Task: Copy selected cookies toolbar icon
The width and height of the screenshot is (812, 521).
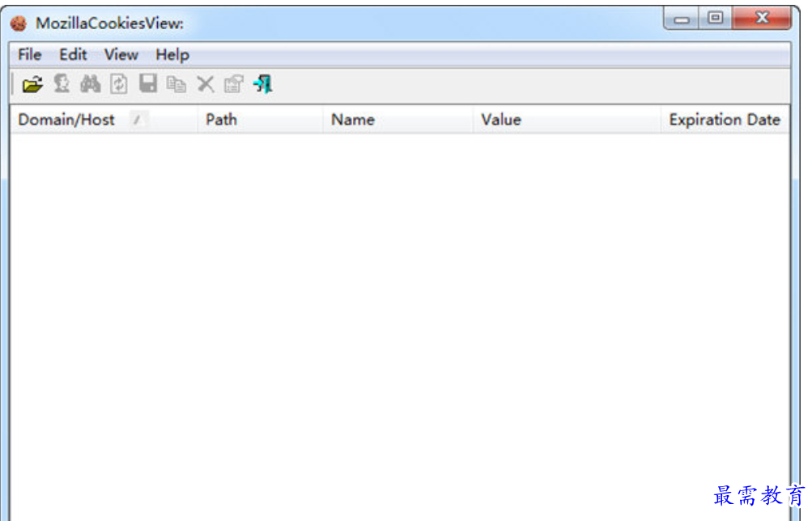Action: pyautogui.click(x=176, y=84)
